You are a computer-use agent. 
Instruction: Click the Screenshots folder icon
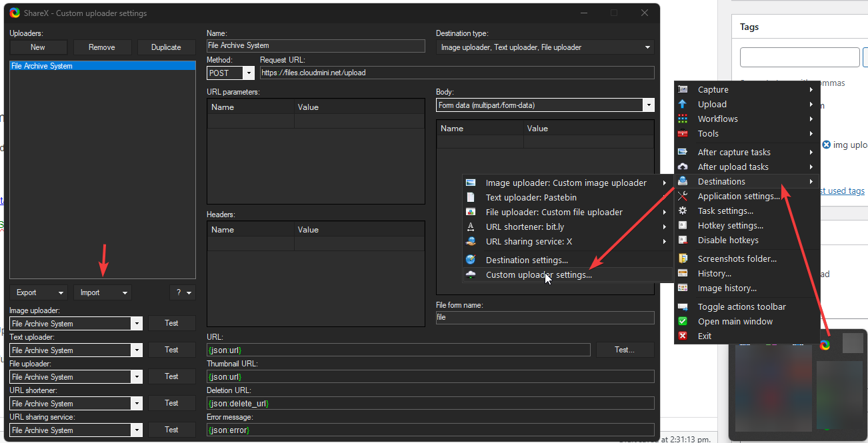pos(683,258)
